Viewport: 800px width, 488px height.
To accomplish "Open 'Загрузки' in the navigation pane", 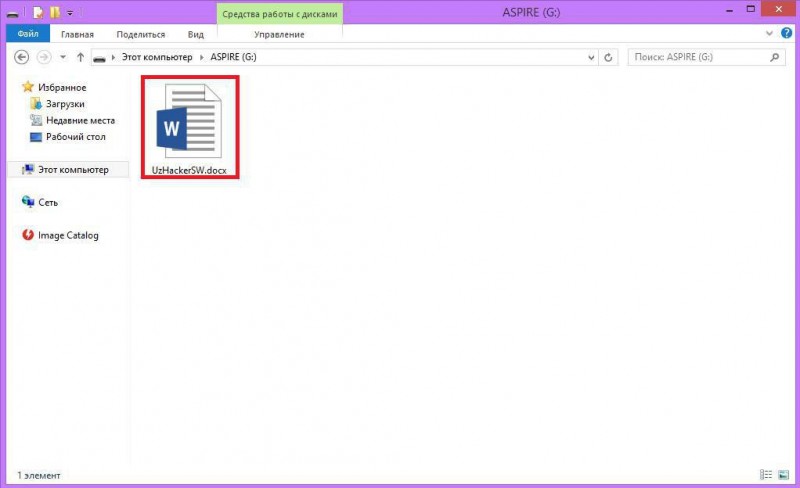I will [x=65, y=104].
